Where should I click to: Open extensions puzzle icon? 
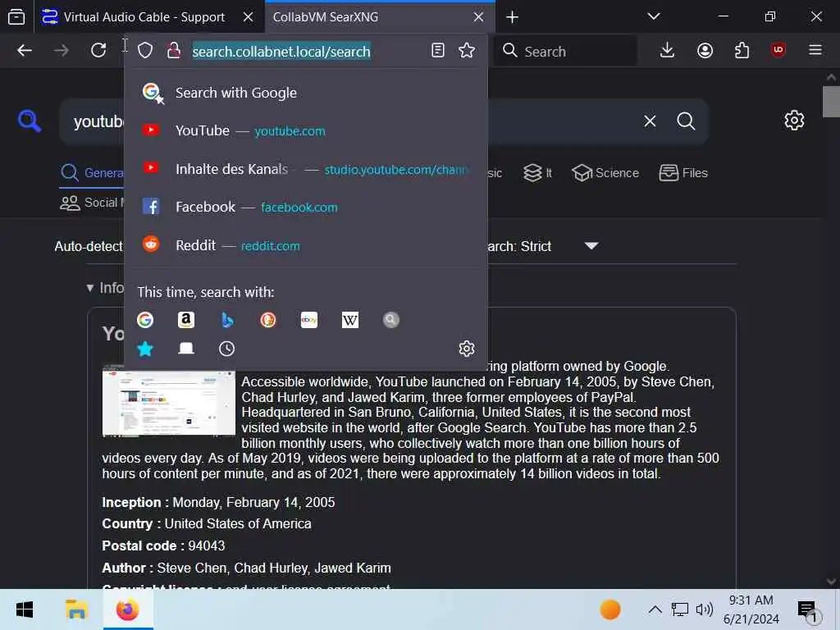click(x=742, y=51)
